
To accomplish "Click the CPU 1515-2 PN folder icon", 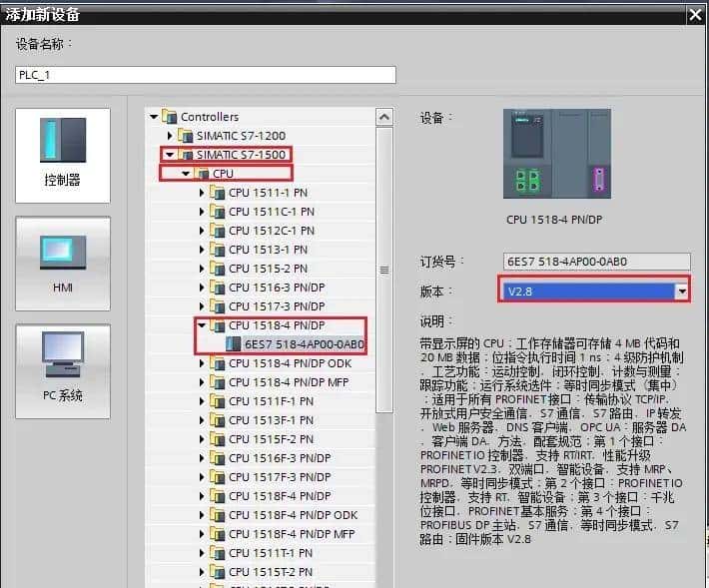I will 218,269.
